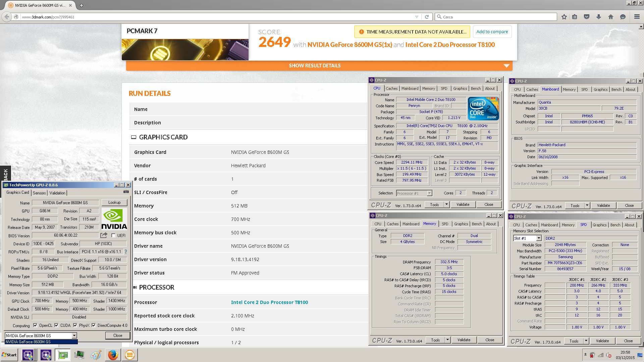Open the Tools dropdown arrow in CPU-Z Mainboard window
This screenshot has width=644, height=362.
tap(587, 205)
